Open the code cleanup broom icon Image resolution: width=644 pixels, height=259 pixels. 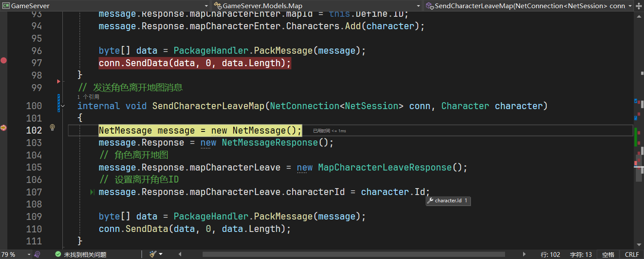(x=153, y=254)
